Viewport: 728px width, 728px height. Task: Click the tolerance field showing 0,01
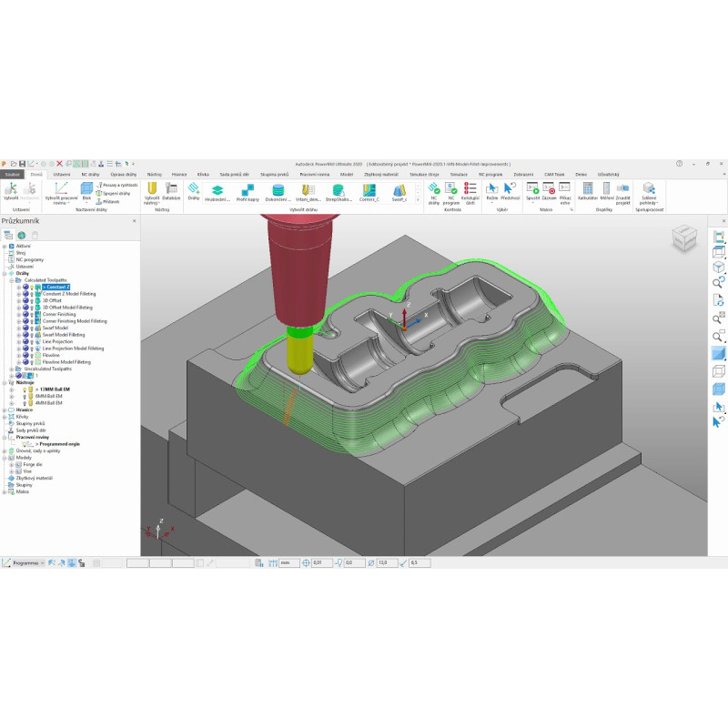pyautogui.click(x=322, y=563)
